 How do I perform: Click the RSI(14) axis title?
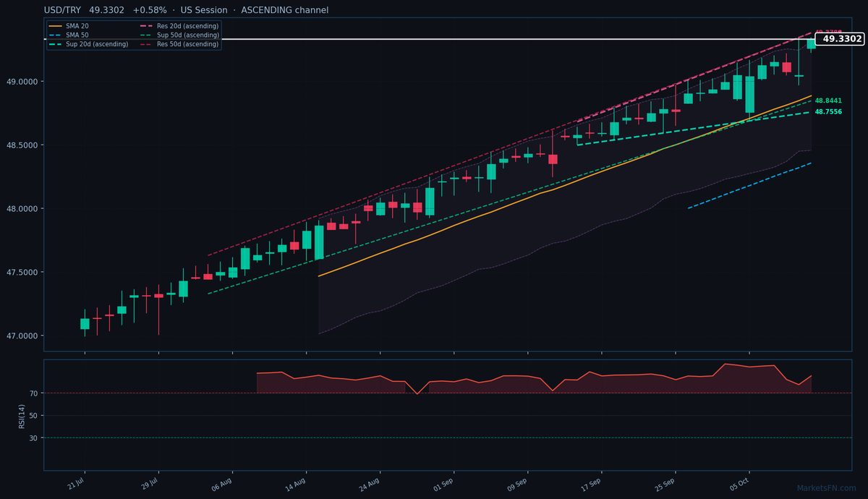[23, 415]
